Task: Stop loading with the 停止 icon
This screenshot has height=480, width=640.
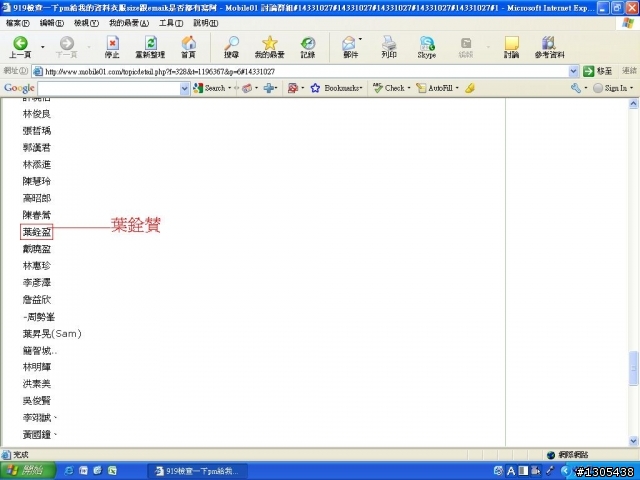Action: (x=112, y=47)
